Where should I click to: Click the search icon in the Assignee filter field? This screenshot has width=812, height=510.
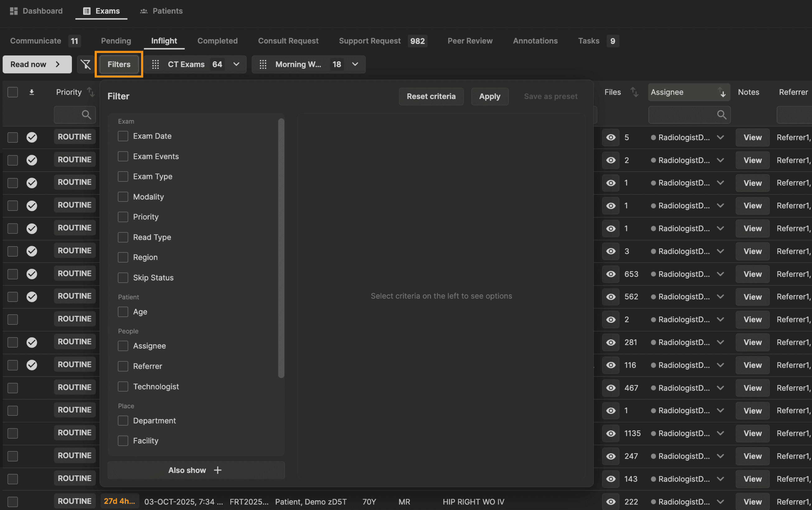point(721,115)
